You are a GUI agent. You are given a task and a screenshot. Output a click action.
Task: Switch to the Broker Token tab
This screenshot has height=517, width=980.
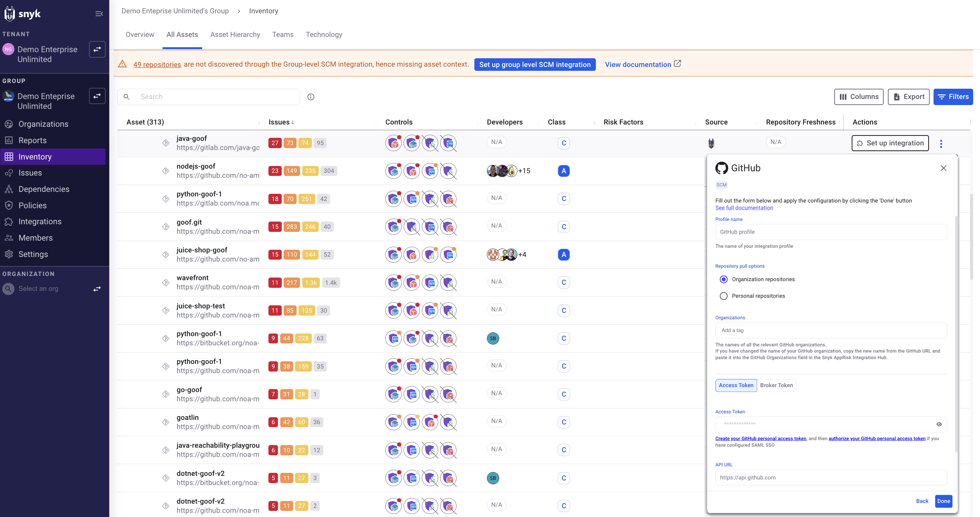click(777, 385)
